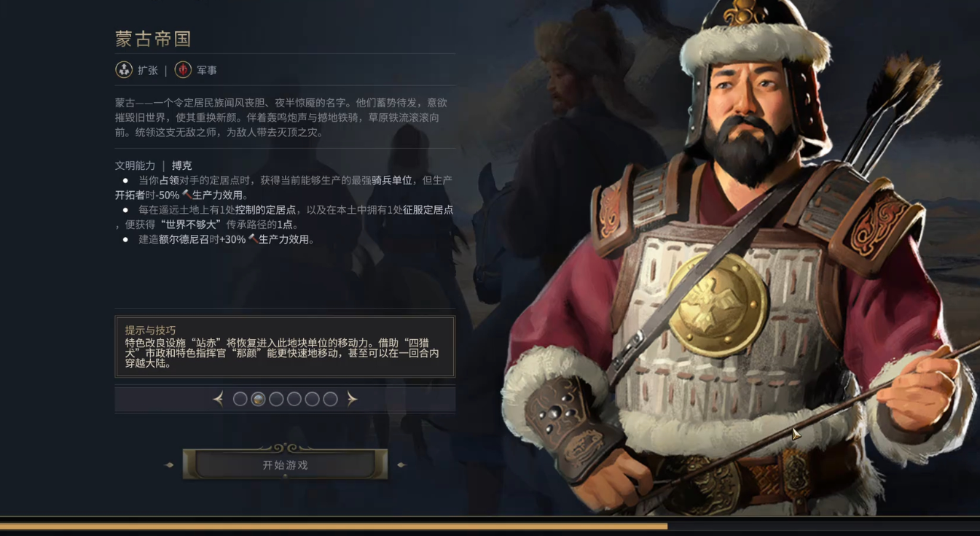Click the 提示与技巧 tips box heading
Viewport: 980px width, 536px height.
150,330
